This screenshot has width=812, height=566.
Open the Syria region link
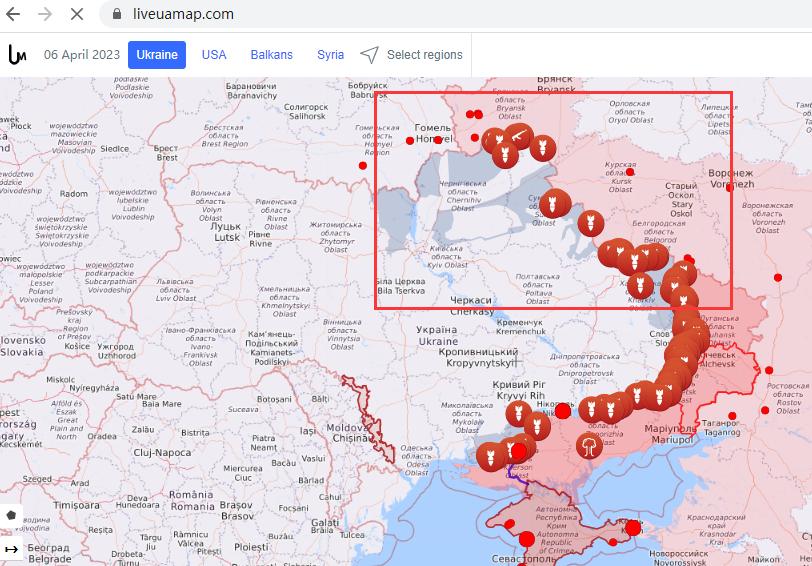(330, 55)
